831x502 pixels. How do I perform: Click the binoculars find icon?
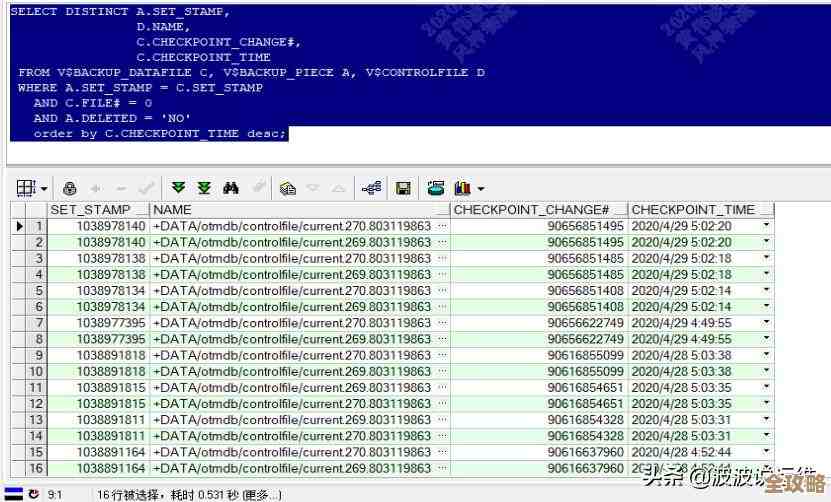pyautogui.click(x=231, y=188)
